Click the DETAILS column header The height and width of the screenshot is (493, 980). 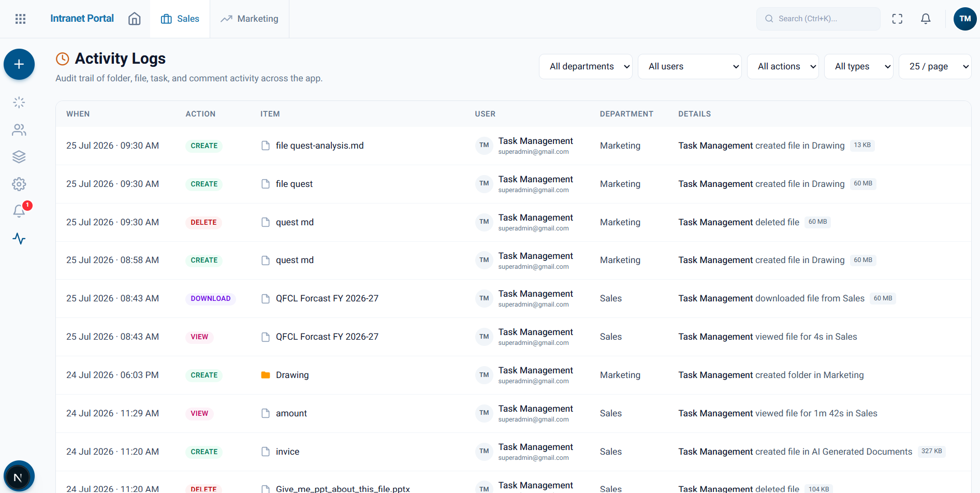click(694, 114)
